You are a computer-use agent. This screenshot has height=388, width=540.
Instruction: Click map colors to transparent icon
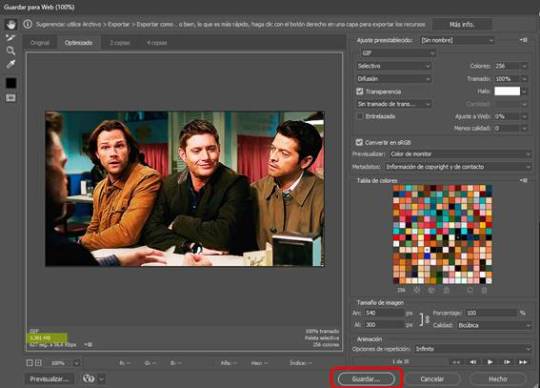tap(417, 290)
